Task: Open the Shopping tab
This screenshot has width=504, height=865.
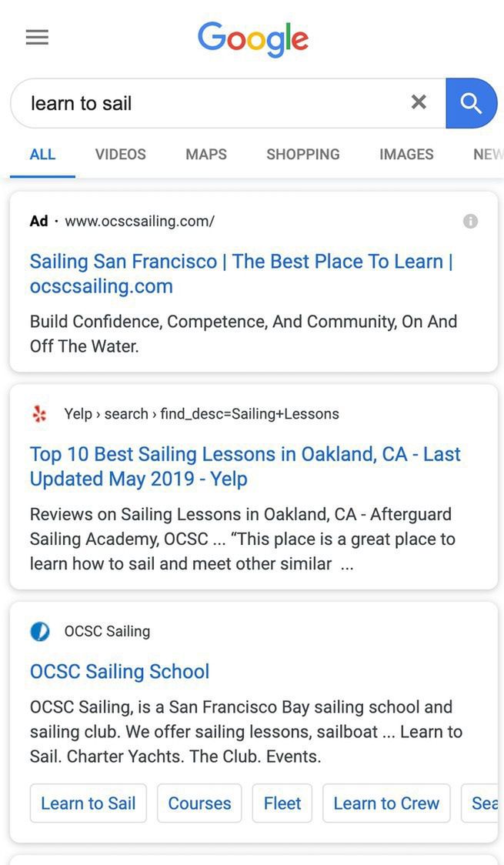Action: click(302, 155)
